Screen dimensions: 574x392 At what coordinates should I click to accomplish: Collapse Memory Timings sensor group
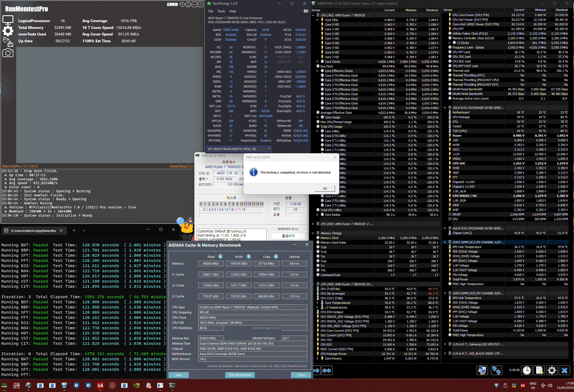(x=313, y=233)
